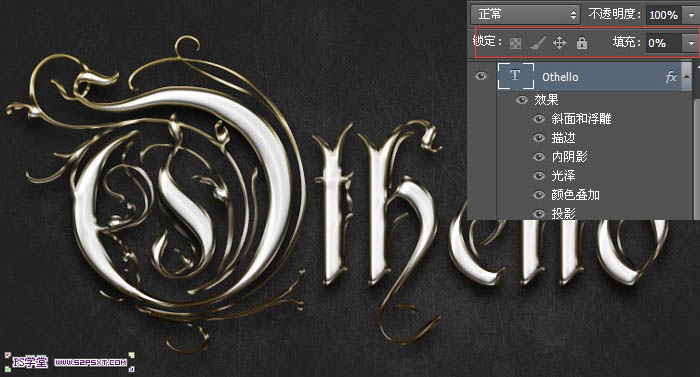Open the 不透明度 opacity slider arrow
This screenshot has height=377, width=700.
(x=691, y=15)
